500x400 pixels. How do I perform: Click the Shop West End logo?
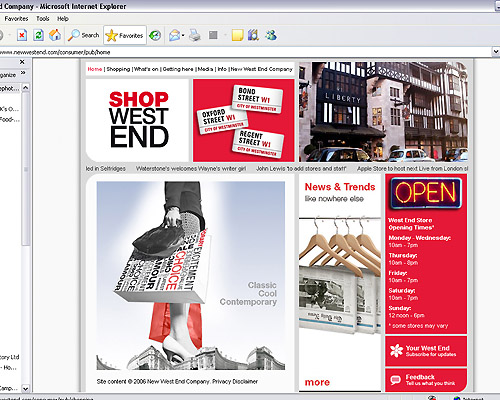click(138, 120)
